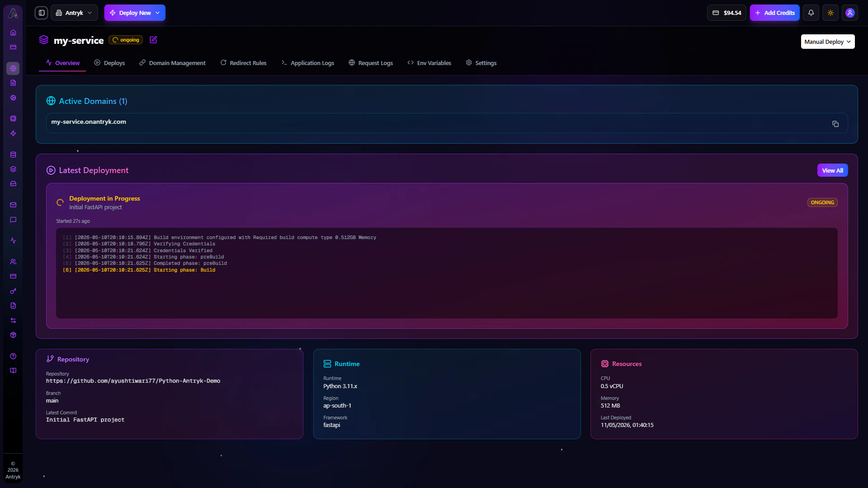868x488 pixels.
Task: Open the Settings tab
Action: [481, 63]
